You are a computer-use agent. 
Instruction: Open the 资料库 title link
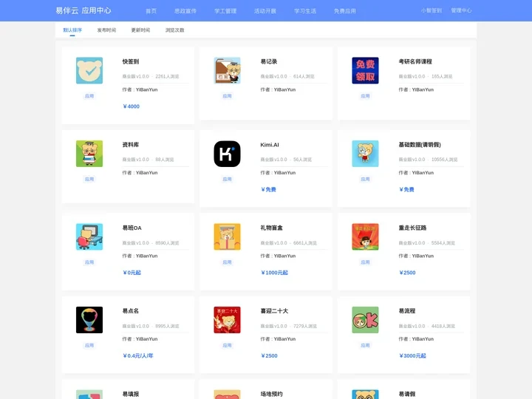pos(131,145)
